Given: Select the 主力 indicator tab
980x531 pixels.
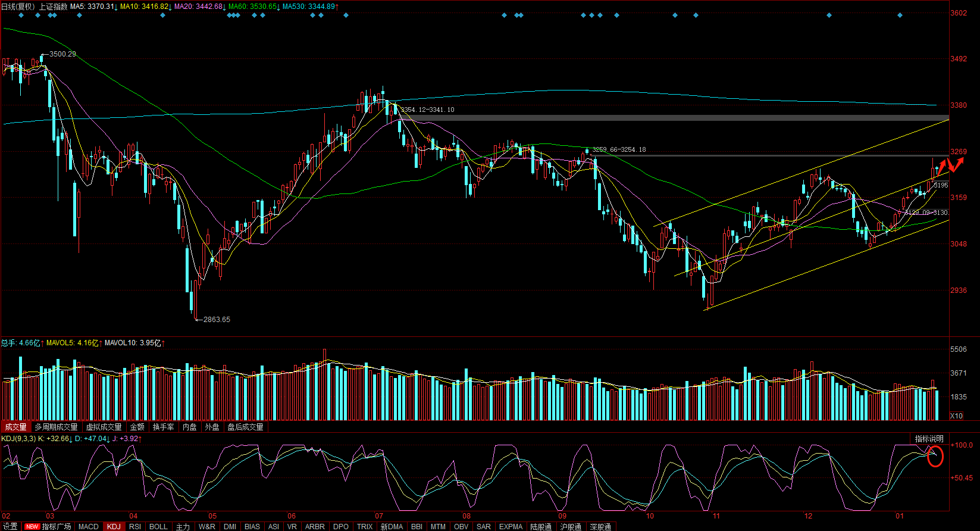Looking at the screenshot, I should (183, 527).
